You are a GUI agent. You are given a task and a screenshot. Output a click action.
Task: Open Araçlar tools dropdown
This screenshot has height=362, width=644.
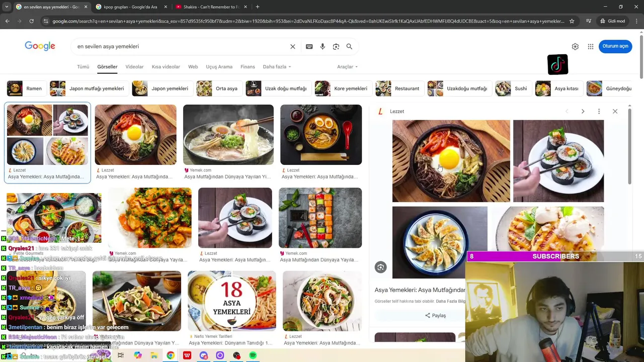[x=347, y=67]
